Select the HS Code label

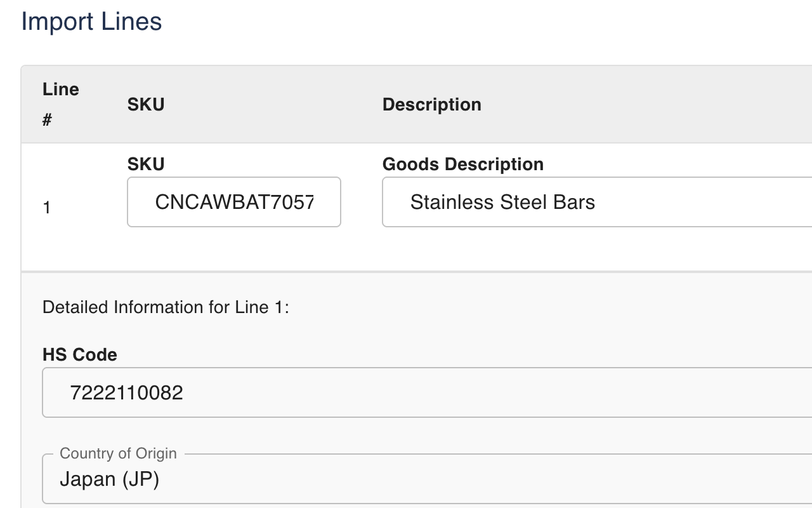click(79, 355)
